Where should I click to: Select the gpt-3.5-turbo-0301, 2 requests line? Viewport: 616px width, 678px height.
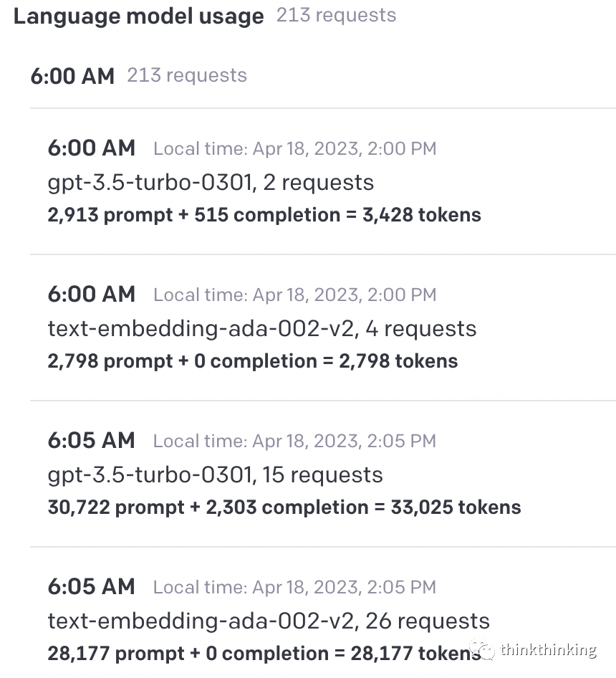(x=211, y=182)
